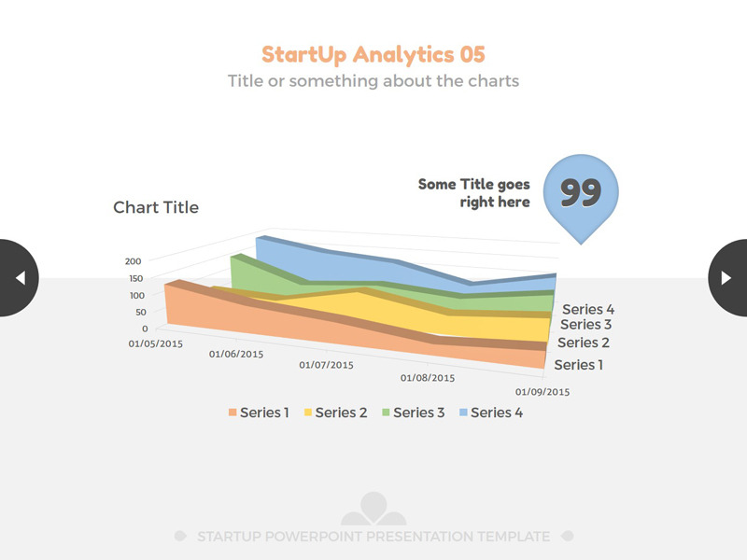This screenshot has width=747, height=560.
Task: Click the 'Some Title goes right here' caption
Action: [x=474, y=193]
